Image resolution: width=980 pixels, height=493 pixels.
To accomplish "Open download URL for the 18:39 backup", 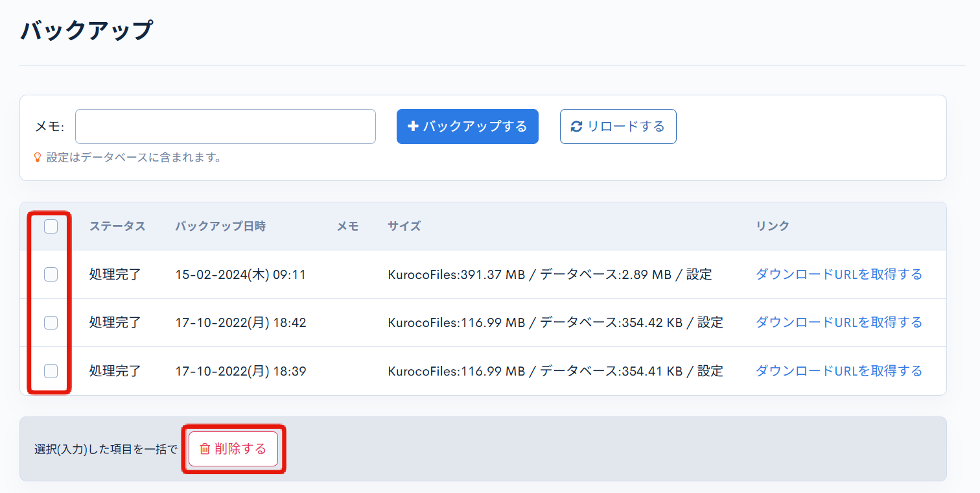I will [x=839, y=370].
